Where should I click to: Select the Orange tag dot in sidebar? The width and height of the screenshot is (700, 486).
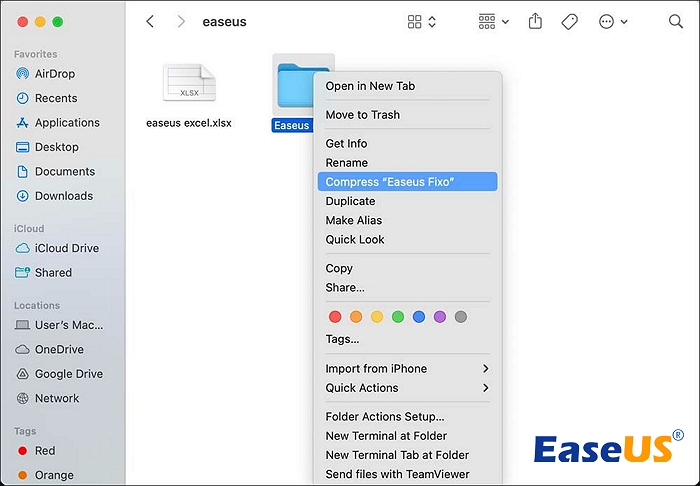pos(22,475)
